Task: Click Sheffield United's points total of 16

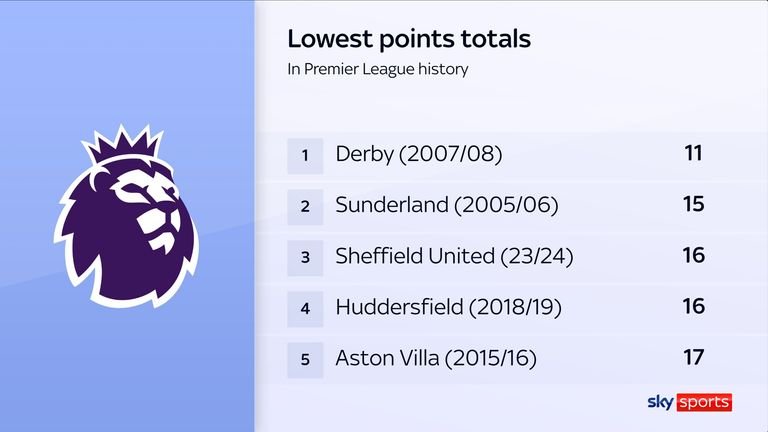Action: (x=693, y=256)
